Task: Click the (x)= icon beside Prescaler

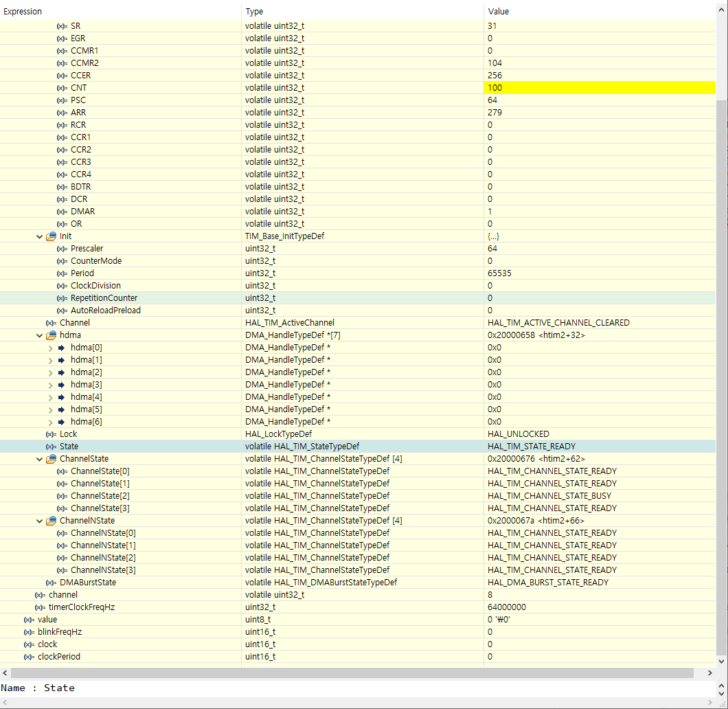Action: pos(63,248)
